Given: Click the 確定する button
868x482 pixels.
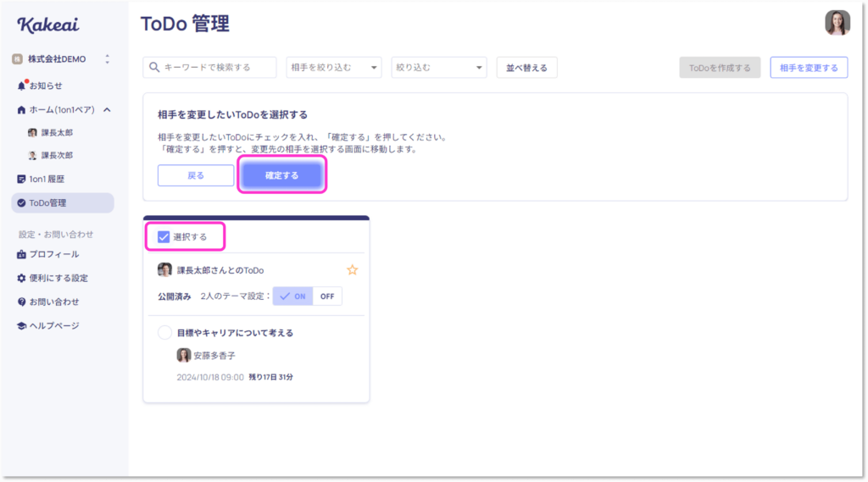Looking at the screenshot, I should pos(281,175).
